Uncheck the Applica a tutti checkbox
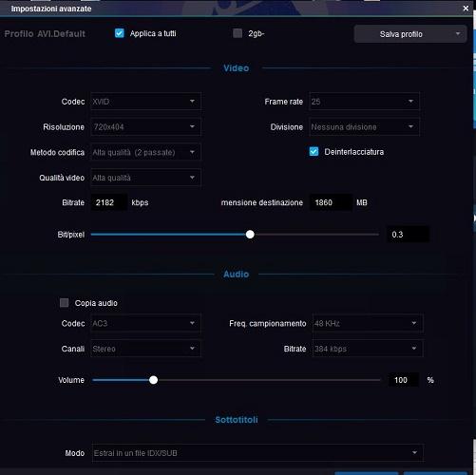Screen dimensions: 476x475 [120, 33]
